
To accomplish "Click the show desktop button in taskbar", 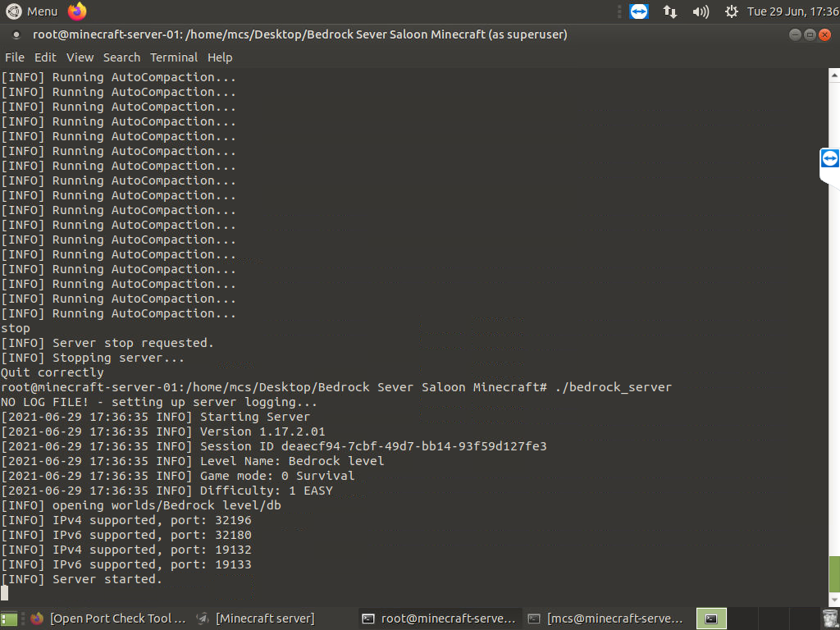I will point(9,619).
